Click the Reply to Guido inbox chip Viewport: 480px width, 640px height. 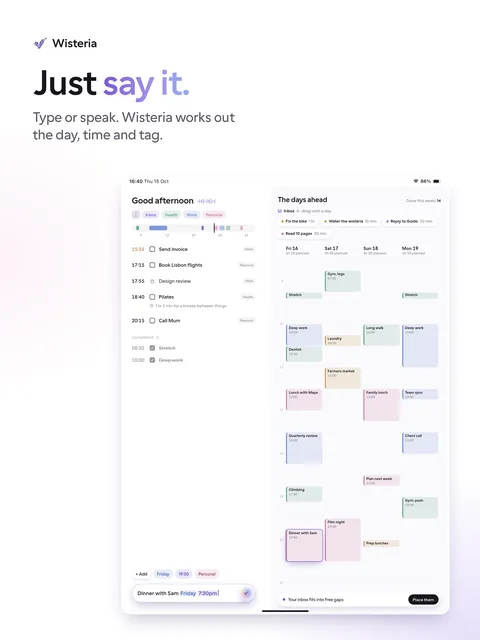click(x=409, y=221)
